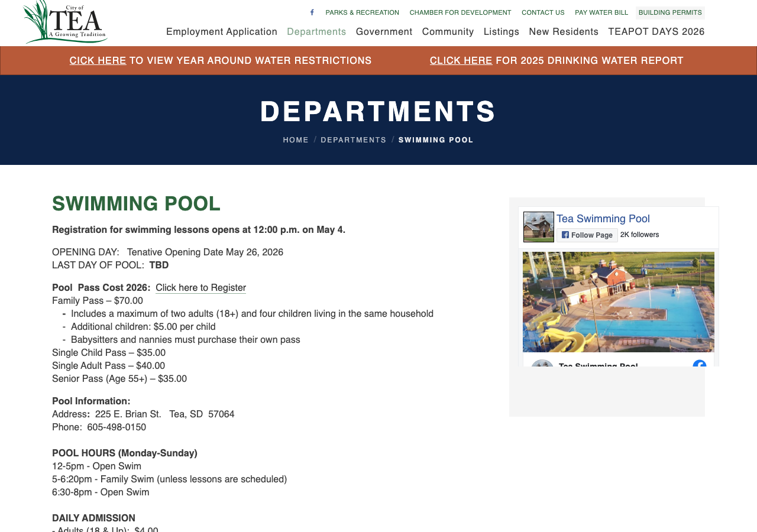Click Single Adult Pass – $40.00 text
This screenshot has height=532, width=757.
pyautogui.click(x=109, y=366)
